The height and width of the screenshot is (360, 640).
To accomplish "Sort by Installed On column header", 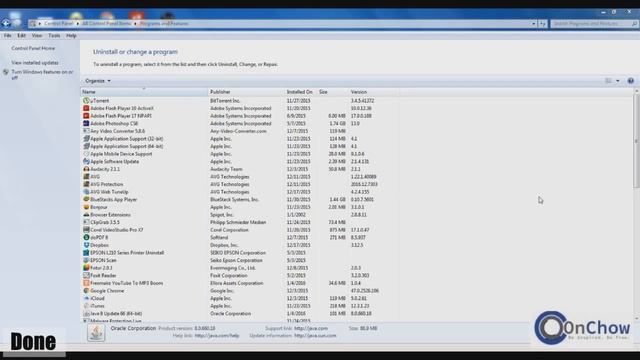I will coord(300,92).
